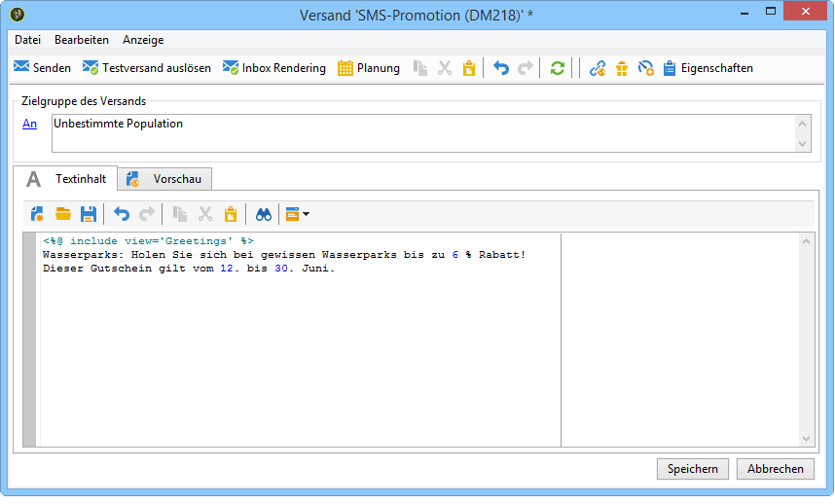The image size is (835, 504).
Task: Open the Anzeige menu
Action: (x=143, y=40)
